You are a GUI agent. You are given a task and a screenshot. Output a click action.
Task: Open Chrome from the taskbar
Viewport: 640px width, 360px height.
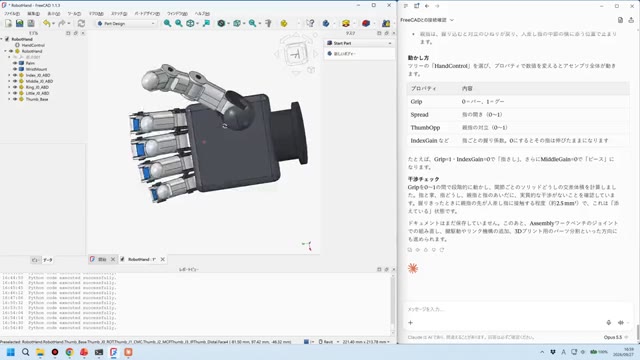69,352
